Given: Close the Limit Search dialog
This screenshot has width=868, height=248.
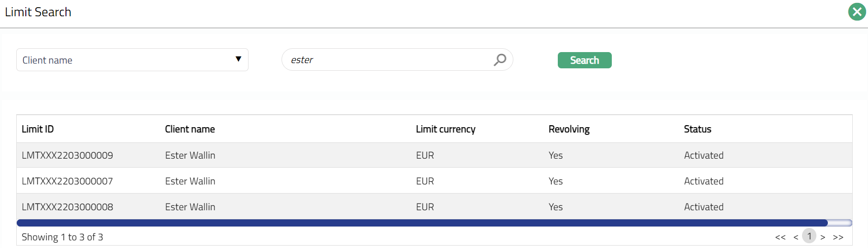Looking at the screenshot, I should (x=857, y=12).
